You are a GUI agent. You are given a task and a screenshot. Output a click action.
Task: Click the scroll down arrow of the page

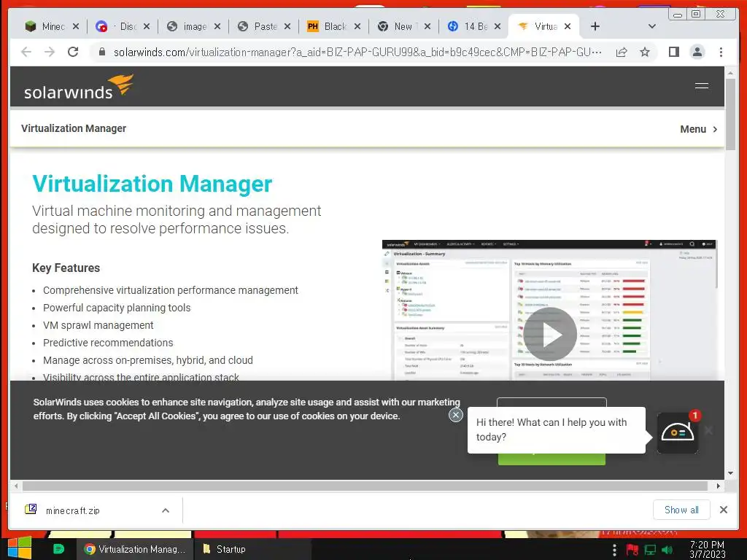730,472
